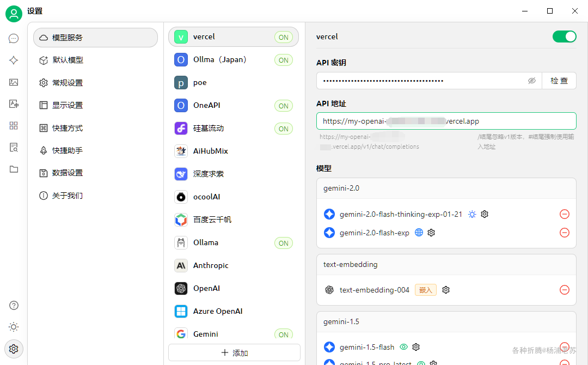
Task: Click the text-embedding-004 model name
Action: click(x=374, y=290)
